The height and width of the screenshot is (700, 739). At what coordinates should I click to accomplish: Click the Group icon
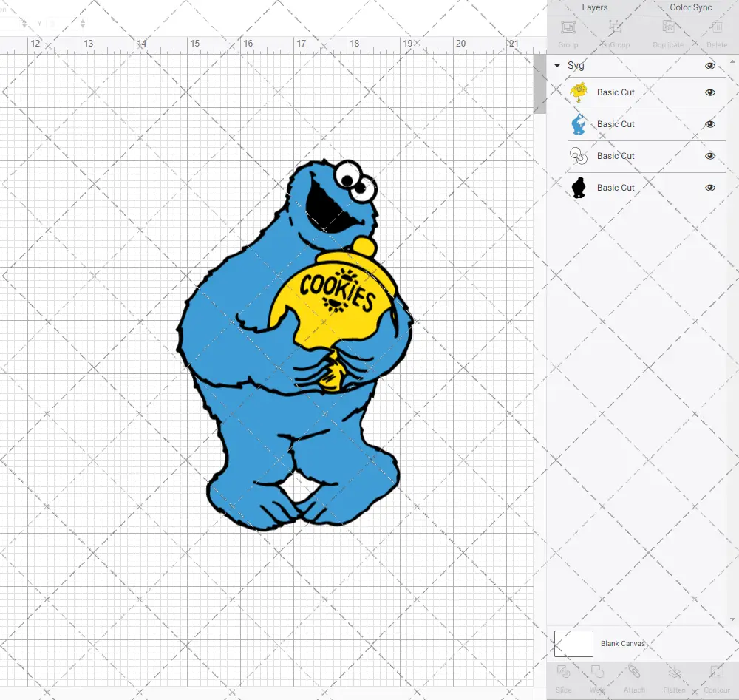coord(568,28)
